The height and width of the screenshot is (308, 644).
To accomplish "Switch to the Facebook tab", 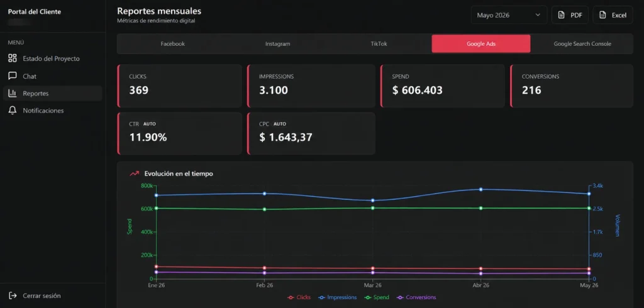I will point(172,44).
